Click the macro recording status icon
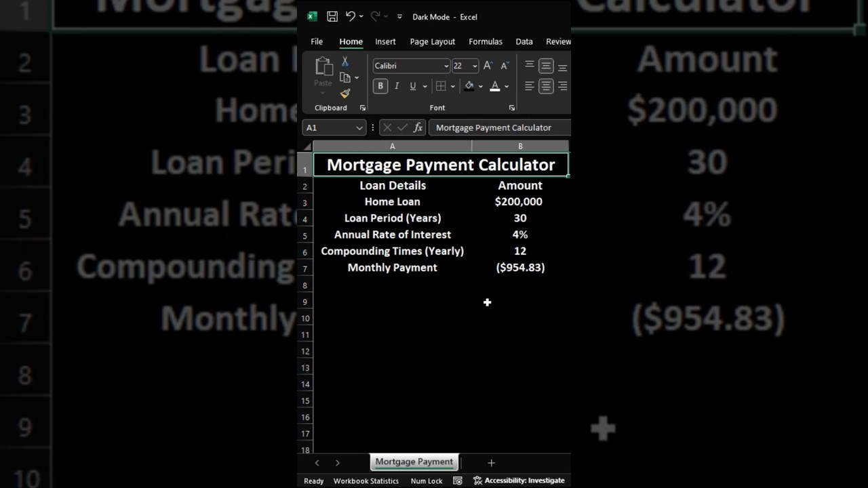Screen dimensions: 868x488 458,481
